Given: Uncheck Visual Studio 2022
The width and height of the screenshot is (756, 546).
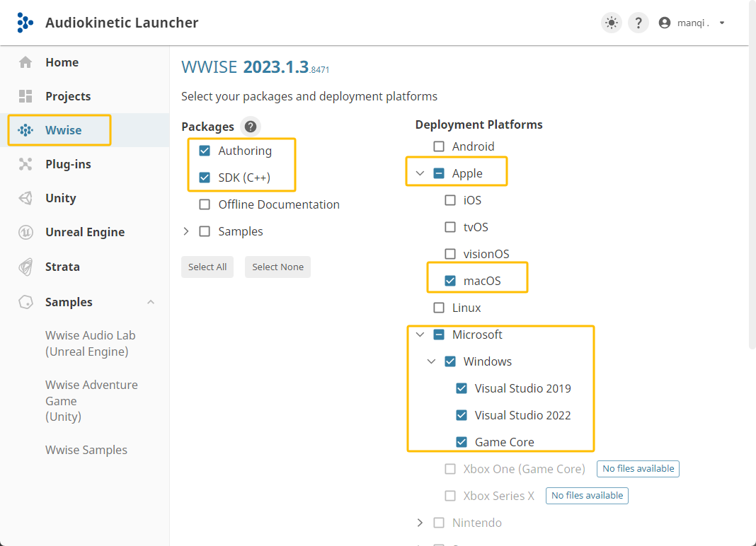Looking at the screenshot, I should click(x=462, y=415).
